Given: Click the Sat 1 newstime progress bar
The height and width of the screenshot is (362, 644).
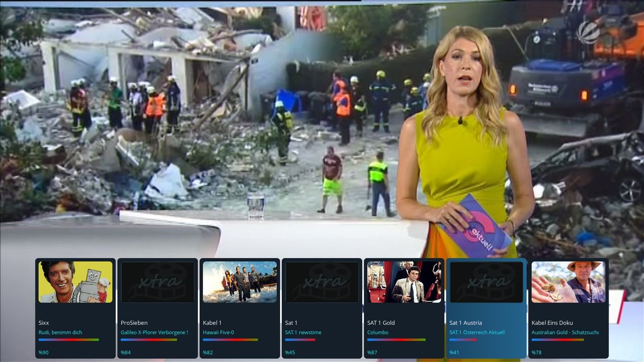Looking at the screenshot, I should [300, 339].
